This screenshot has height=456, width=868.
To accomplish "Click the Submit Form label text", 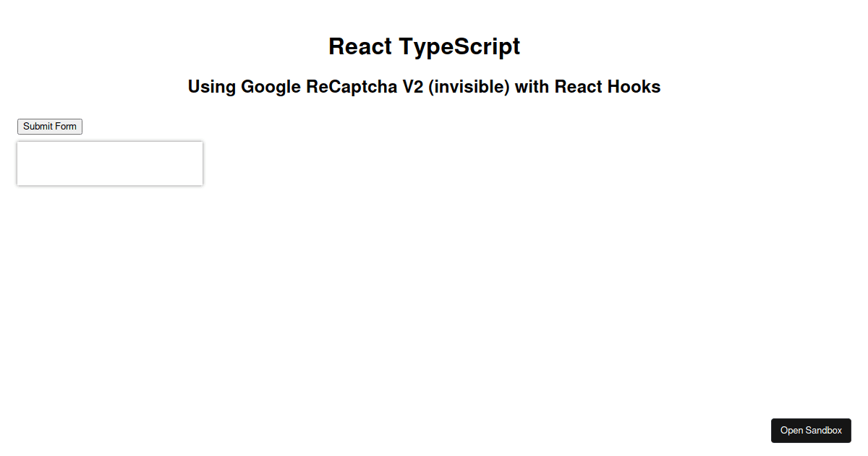I will click(49, 126).
